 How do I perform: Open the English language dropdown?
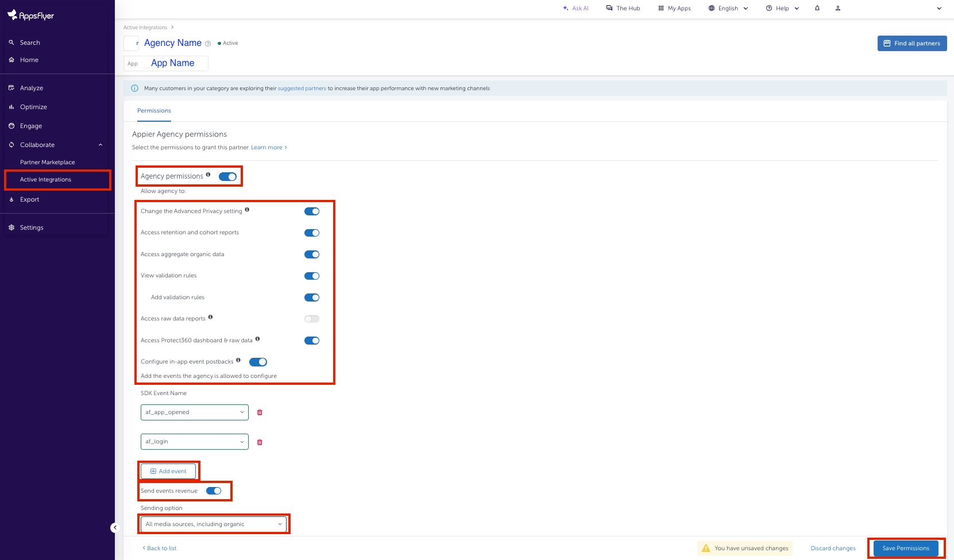(x=728, y=9)
